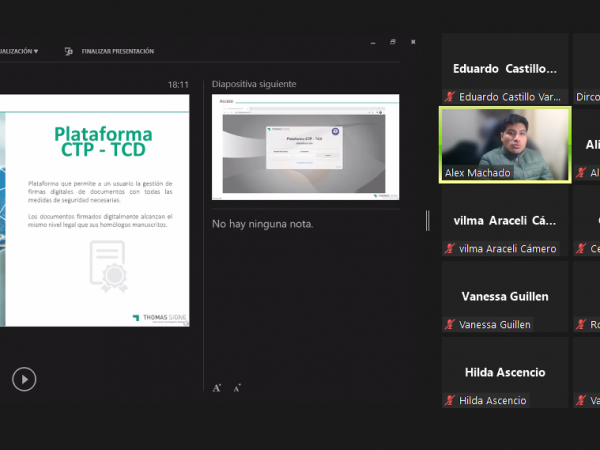Click the Thomas Signe logo on slide
The image size is (600, 450).
coord(160,318)
